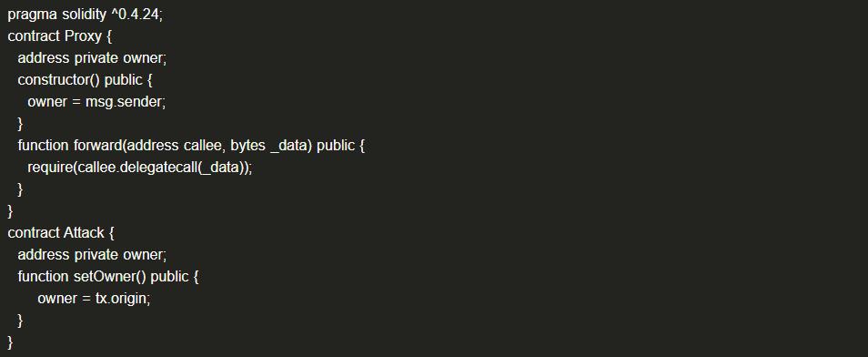
Task: Click the word 'tx.origin'
Action: coord(121,299)
